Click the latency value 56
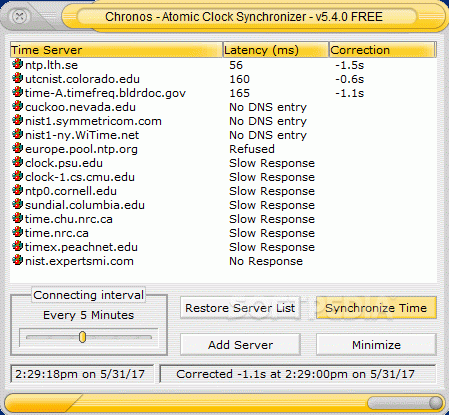 click(x=236, y=65)
